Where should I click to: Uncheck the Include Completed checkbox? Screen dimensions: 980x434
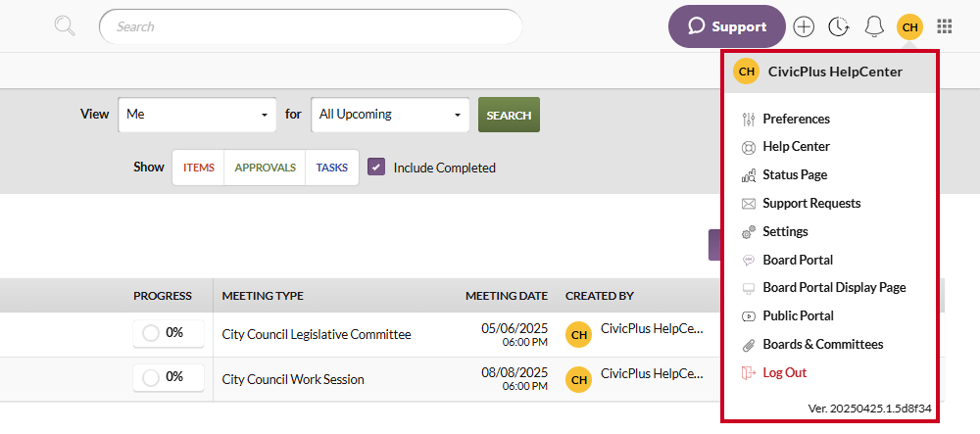tap(376, 168)
